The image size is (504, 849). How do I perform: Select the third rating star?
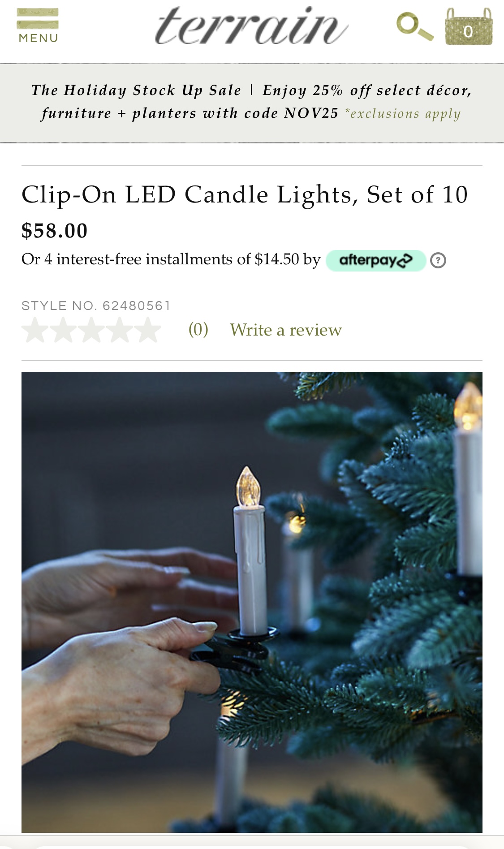point(91,330)
